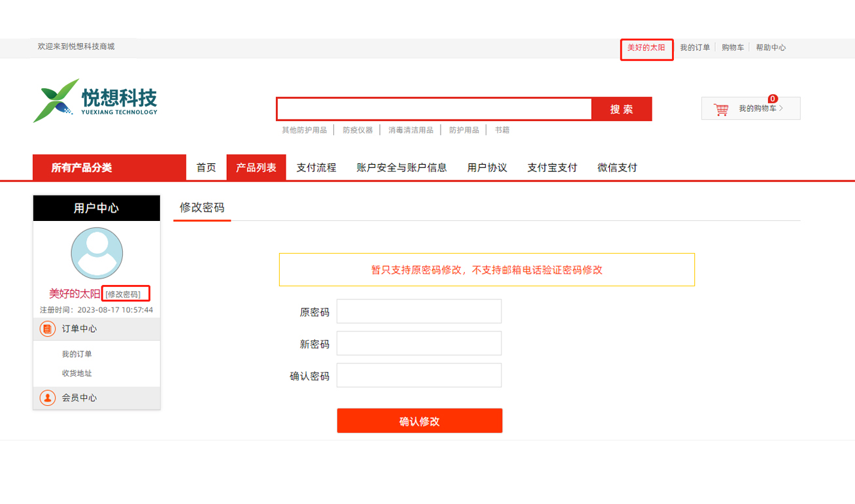Click the shopping cart icon
This screenshot has width=855, height=504.
(720, 109)
